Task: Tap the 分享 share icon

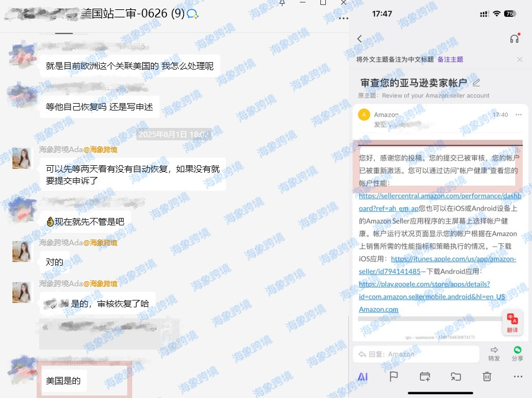Action: 517,354
